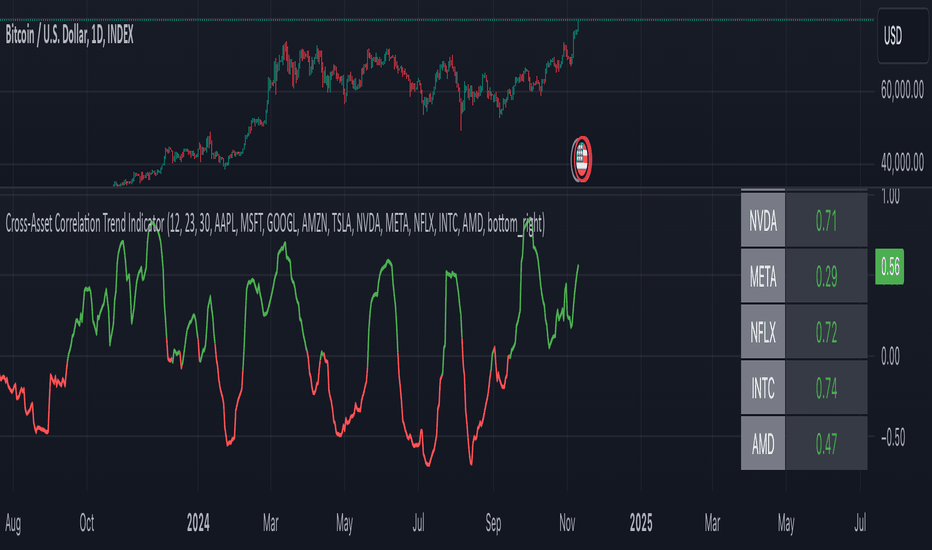Image resolution: width=932 pixels, height=550 pixels.
Task: Click the 40,000.00 price axis label
Action: click(900, 164)
